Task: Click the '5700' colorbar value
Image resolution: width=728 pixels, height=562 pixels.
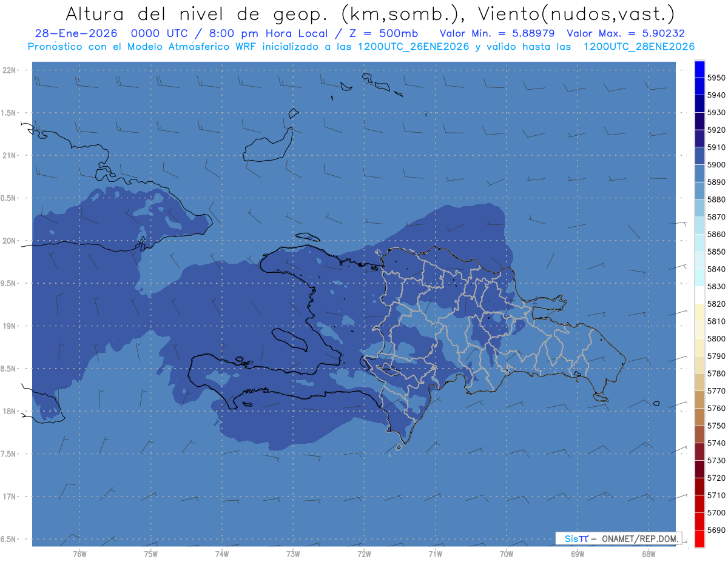Action: tap(716, 513)
